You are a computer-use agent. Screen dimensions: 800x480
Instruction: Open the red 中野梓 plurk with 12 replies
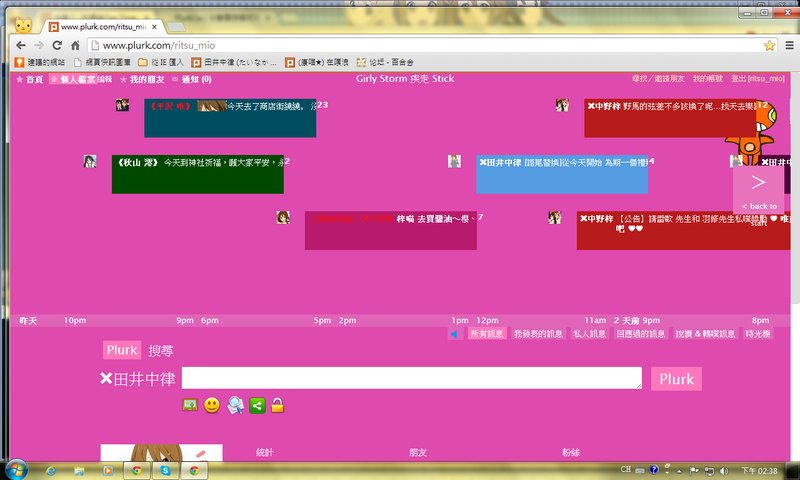click(x=670, y=118)
